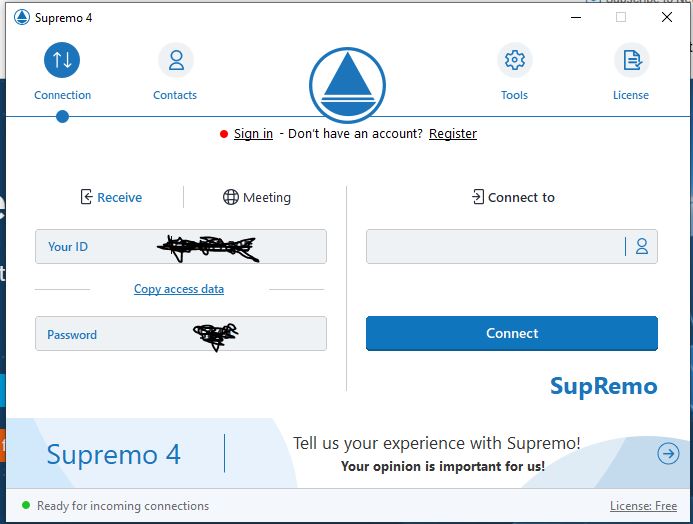Screen dimensions: 693x524
Task: Click the arrow circle icon in feedback banner
Action: coord(668,454)
